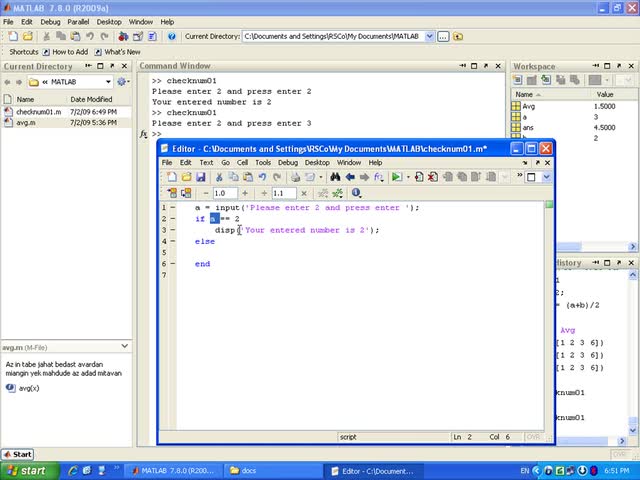Click the 1.1 multiply value field
The image size is (640, 480).
284,193
